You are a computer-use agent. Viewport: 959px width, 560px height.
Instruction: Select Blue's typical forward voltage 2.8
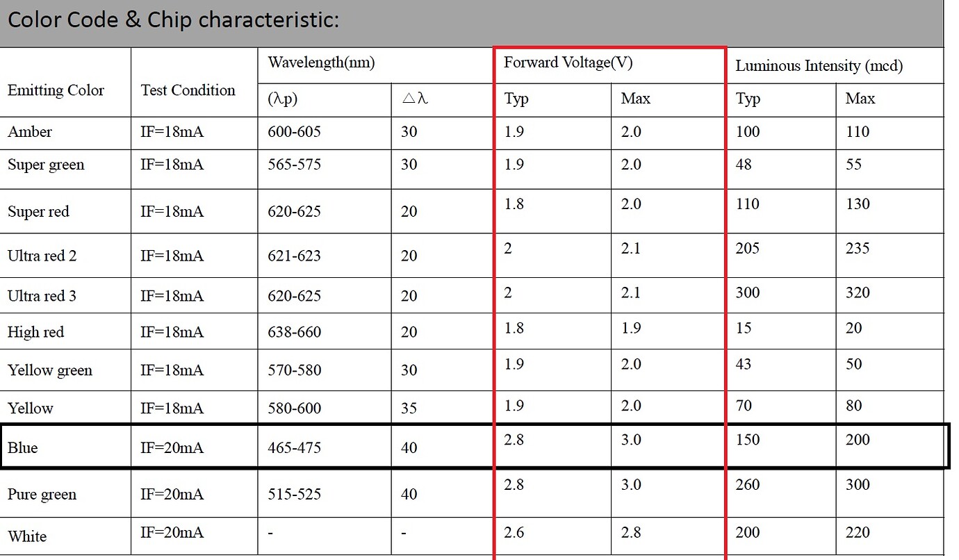[x=514, y=440]
